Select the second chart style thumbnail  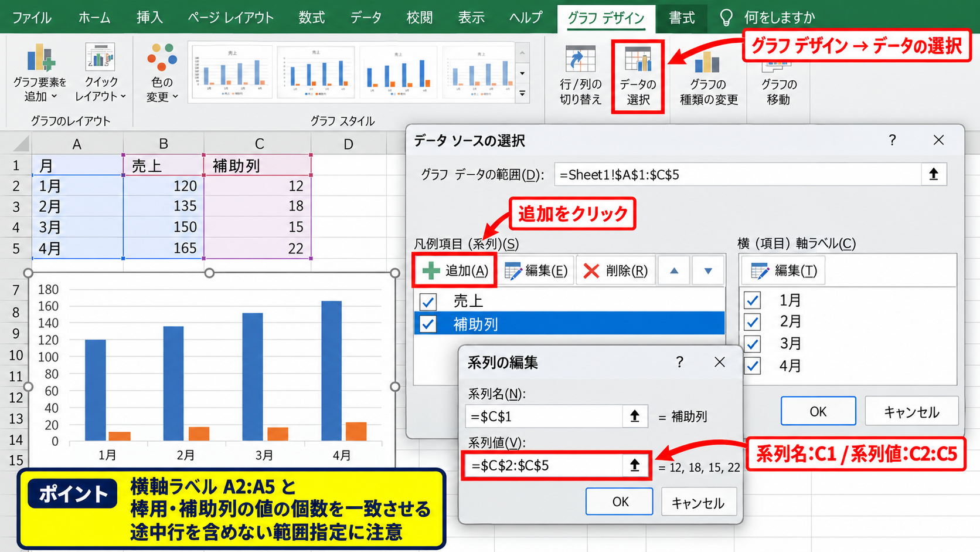(315, 72)
